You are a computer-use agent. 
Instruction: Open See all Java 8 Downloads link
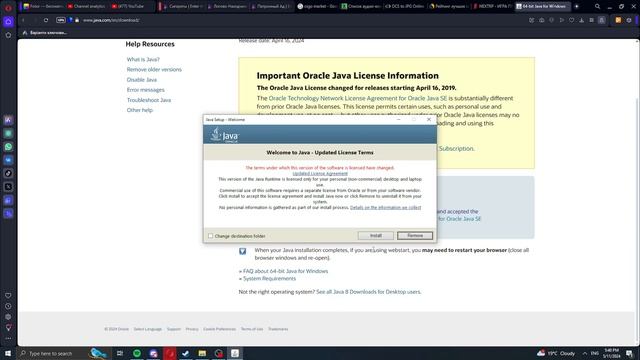coord(369,292)
